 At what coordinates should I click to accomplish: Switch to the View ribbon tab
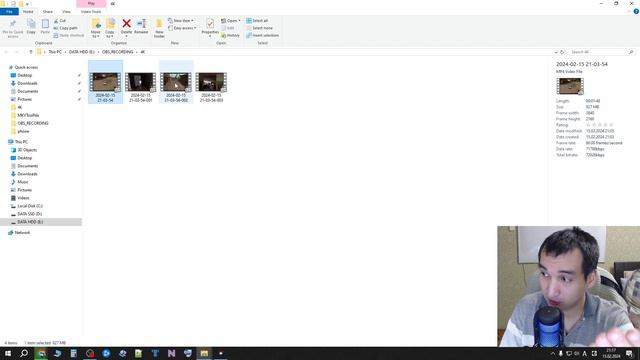(66, 12)
